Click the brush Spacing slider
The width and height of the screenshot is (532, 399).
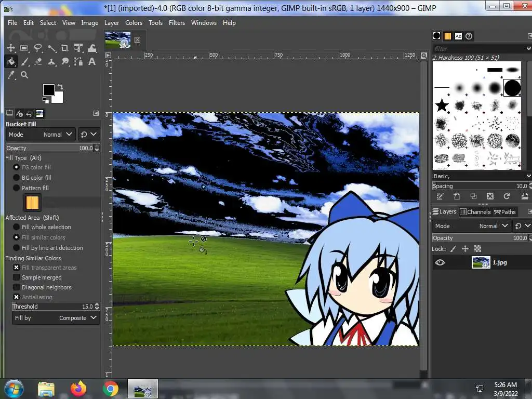click(480, 186)
